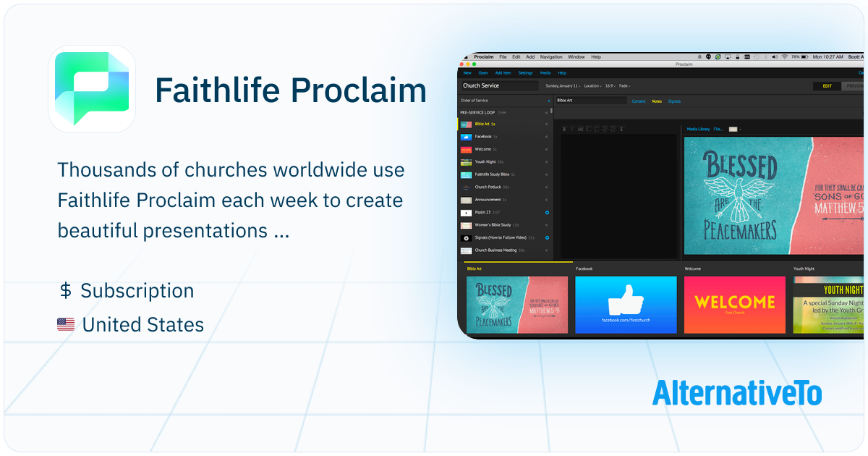Click the large Blessed Are the Peacemakers preview
868x456 pixels.
(774, 195)
